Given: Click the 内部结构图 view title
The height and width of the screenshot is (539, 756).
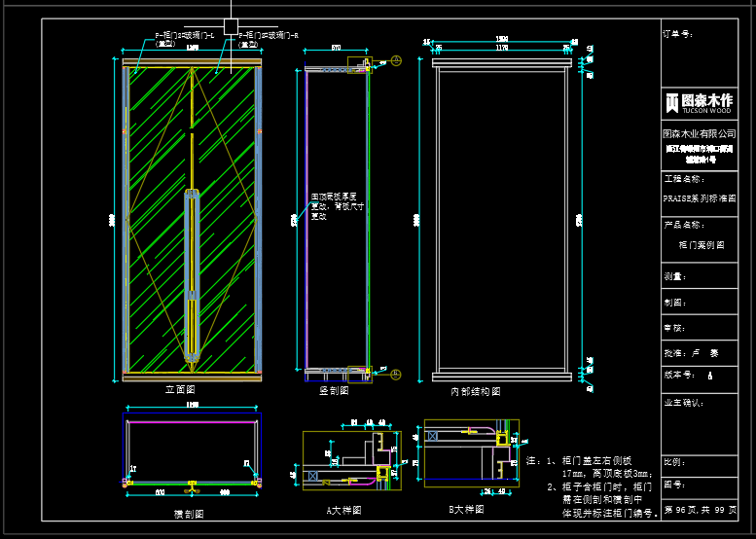Looking at the screenshot, I should (475, 391).
